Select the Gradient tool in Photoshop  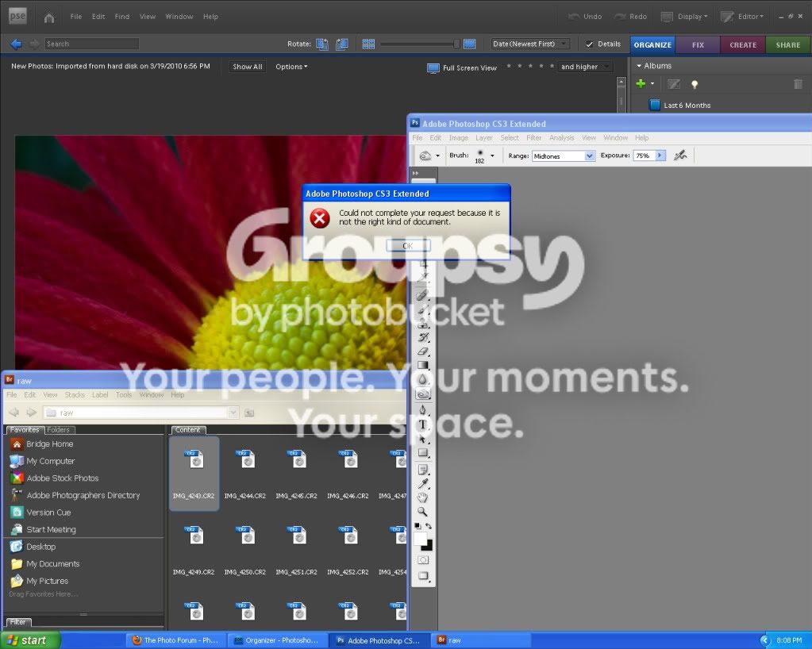click(x=422, y=365)
